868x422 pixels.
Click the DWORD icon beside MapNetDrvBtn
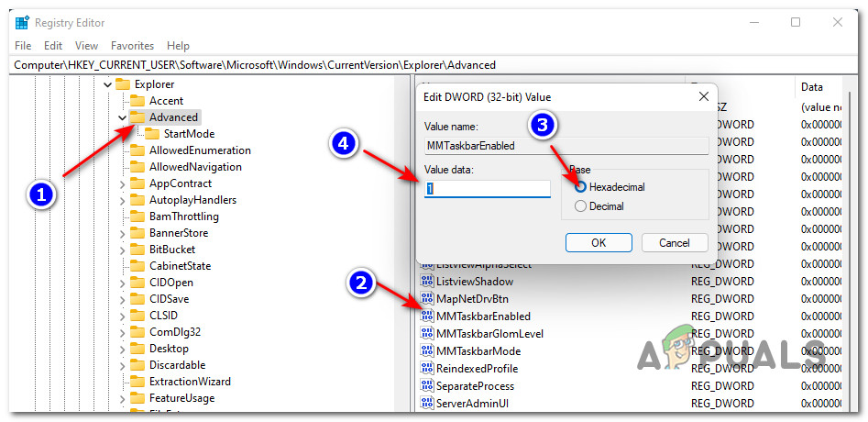coord(427,299)
